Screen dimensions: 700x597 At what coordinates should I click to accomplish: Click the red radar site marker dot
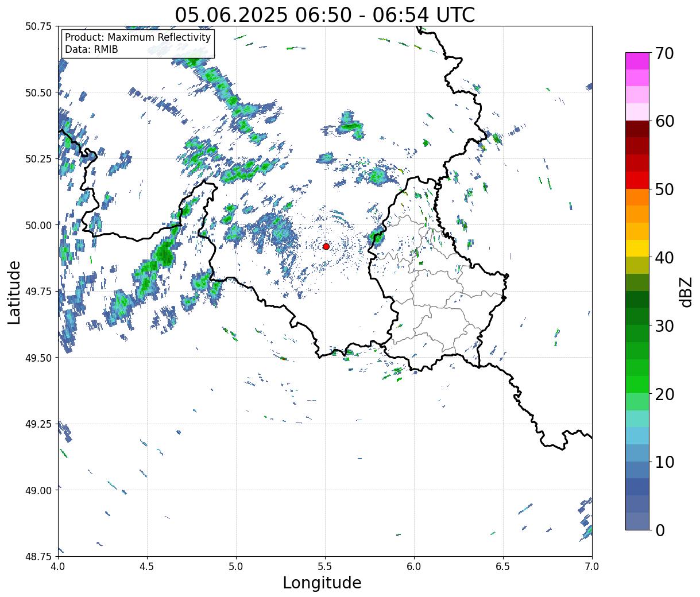[x=326, y=246]
